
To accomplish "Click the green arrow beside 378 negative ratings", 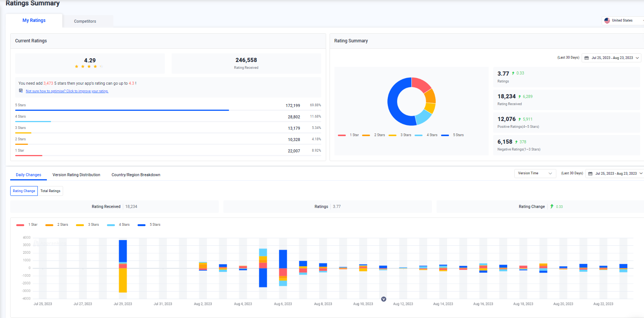I will [x=516, y=142].
